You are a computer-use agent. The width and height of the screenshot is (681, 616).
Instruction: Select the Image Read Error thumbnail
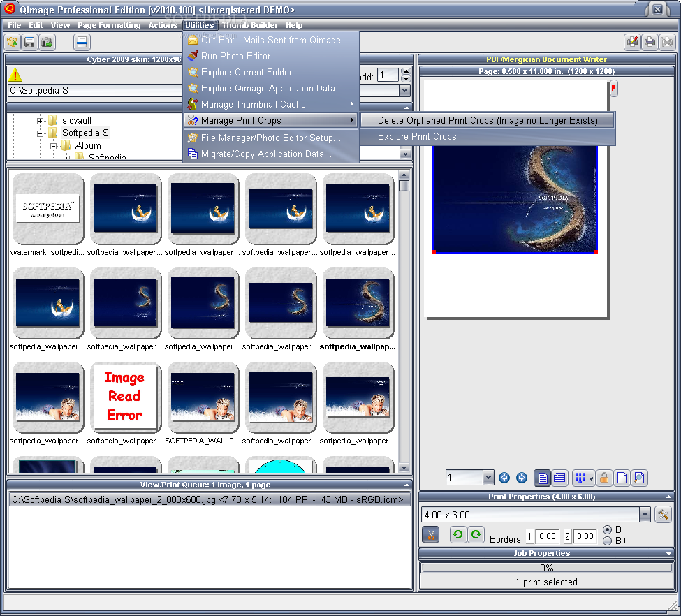tap(125, 398)
